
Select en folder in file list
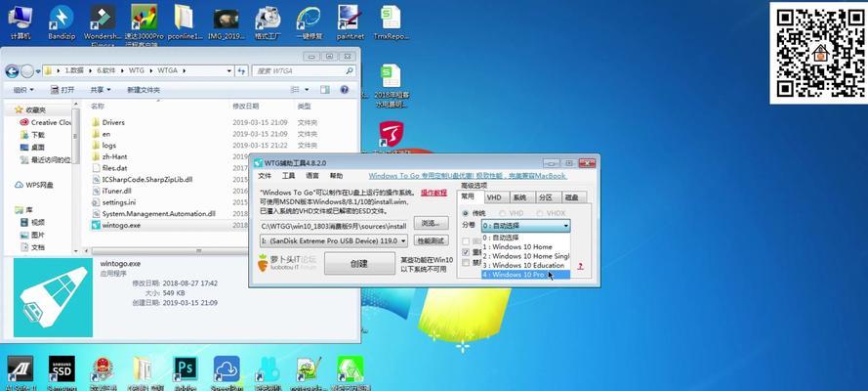click(x=105, y=134)
